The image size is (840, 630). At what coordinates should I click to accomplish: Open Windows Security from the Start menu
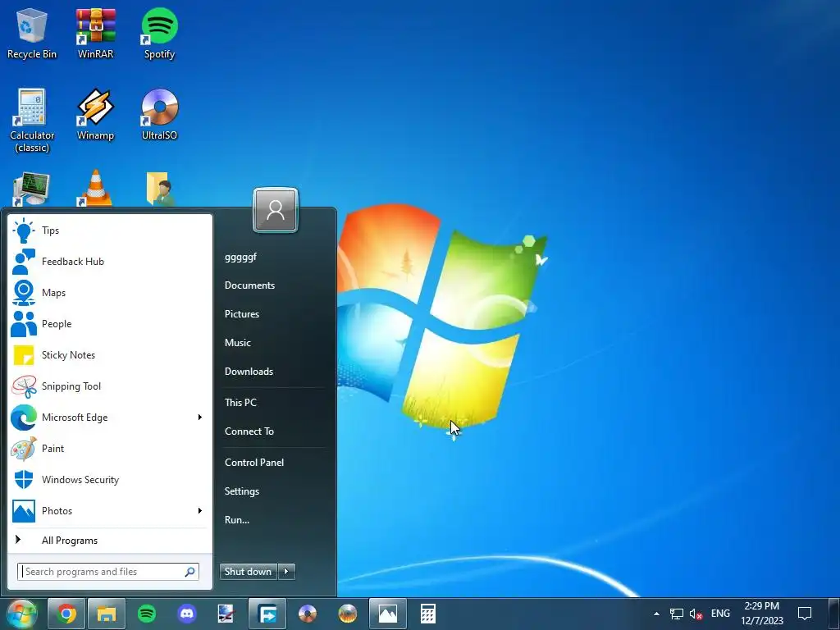pos(109,479)
